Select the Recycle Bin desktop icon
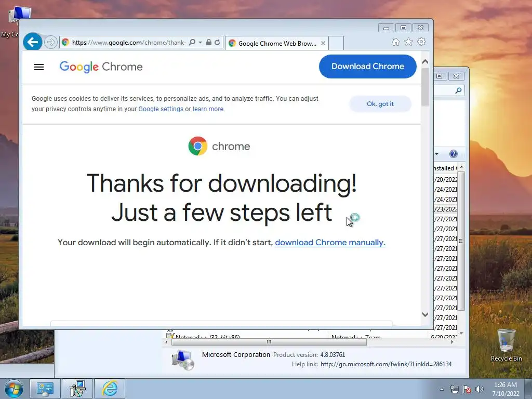This screenshot has width=532, height=399. 506,345
